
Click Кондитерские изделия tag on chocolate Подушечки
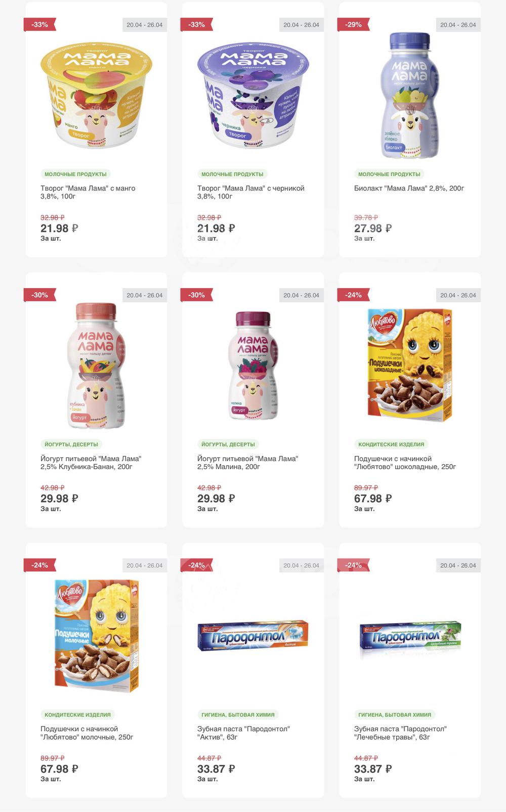(x=391, y=444)
